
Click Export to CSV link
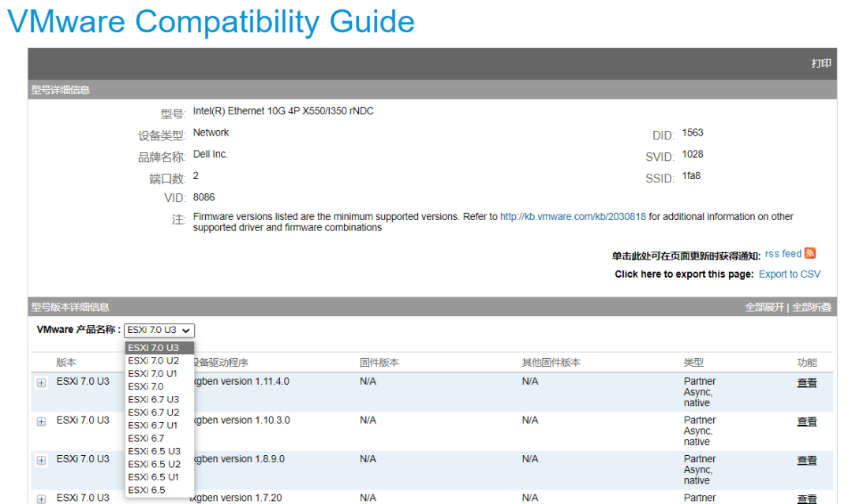click(x=790, y=274)
